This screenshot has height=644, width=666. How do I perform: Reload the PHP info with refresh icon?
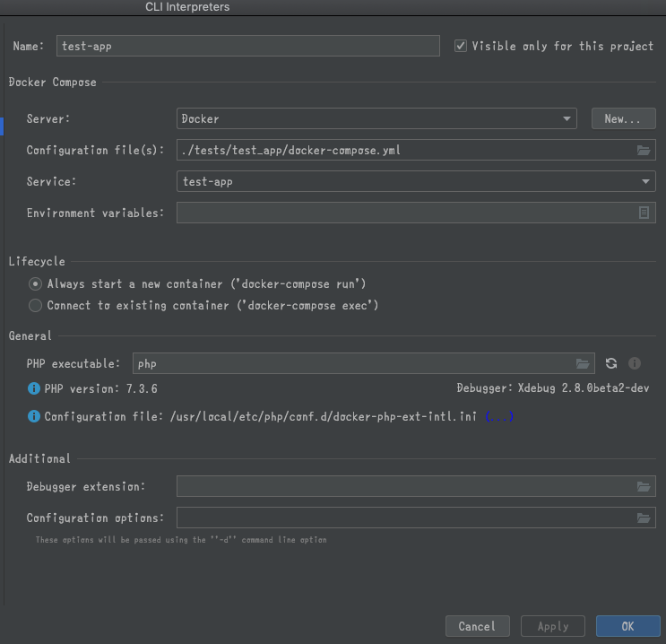(611, 363)
